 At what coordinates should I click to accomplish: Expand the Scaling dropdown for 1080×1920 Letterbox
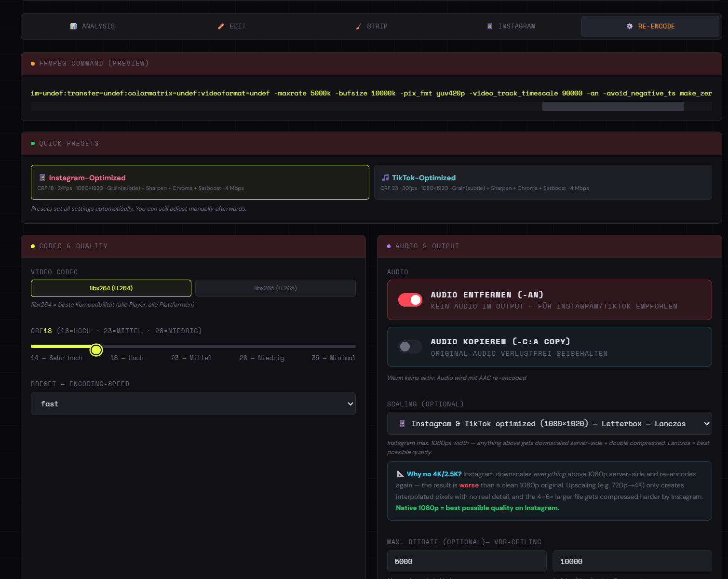click(550, 423)
